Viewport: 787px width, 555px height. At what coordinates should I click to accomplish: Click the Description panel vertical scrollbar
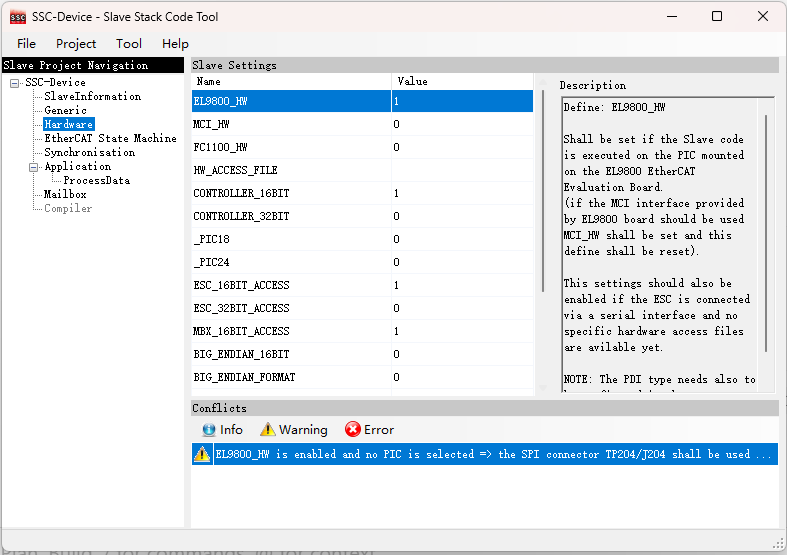tap(766, 233)
